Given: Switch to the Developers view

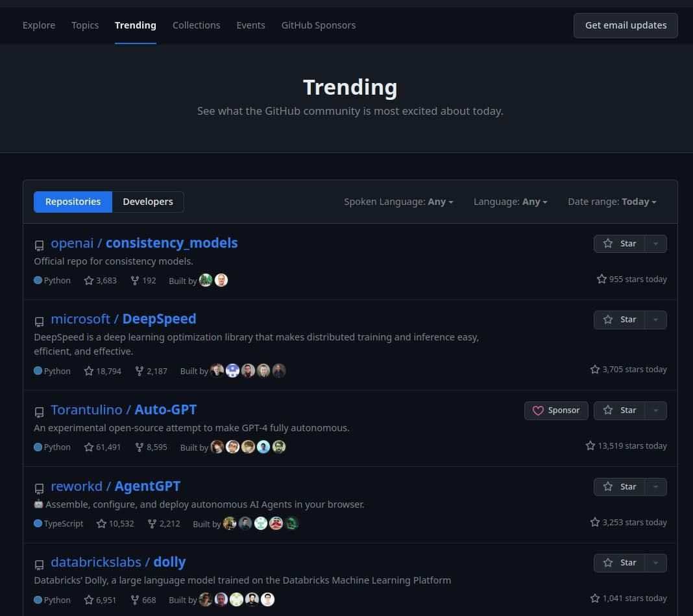Looking at the screenshot, I should tap(148, 202).
